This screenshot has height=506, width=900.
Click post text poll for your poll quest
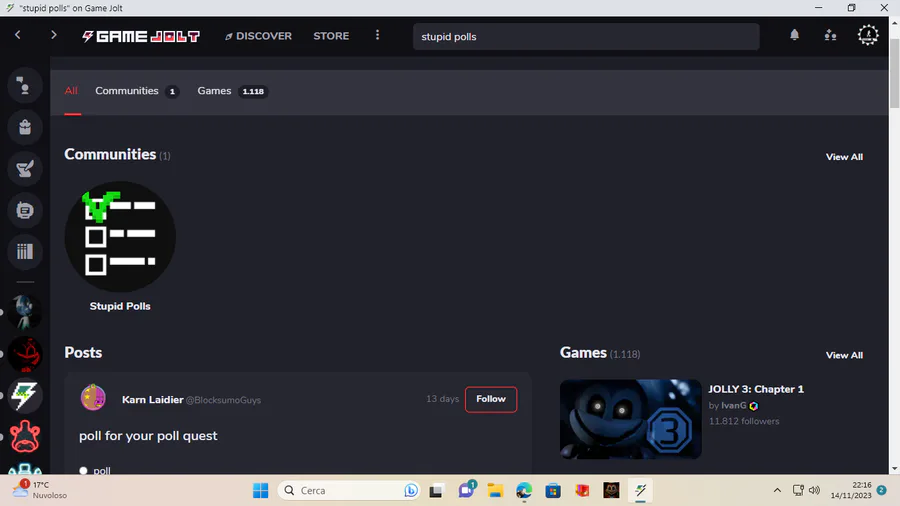coord(148,436)
